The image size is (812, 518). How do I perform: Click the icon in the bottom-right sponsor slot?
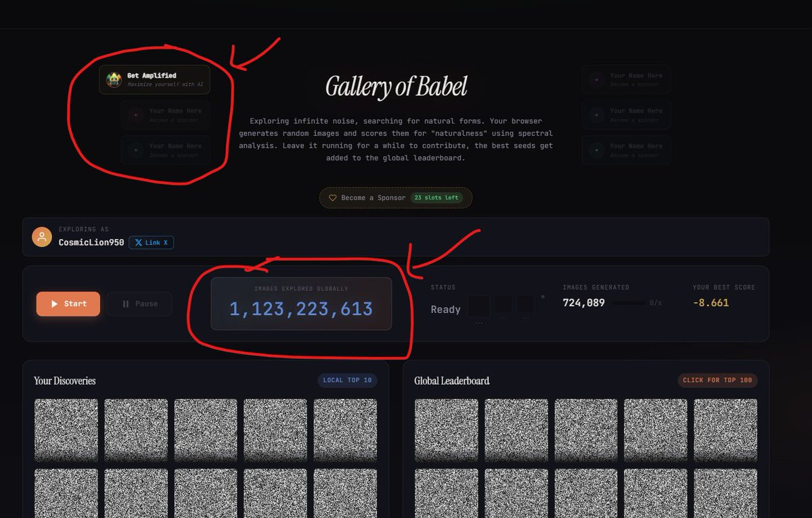tap(596, 150)
